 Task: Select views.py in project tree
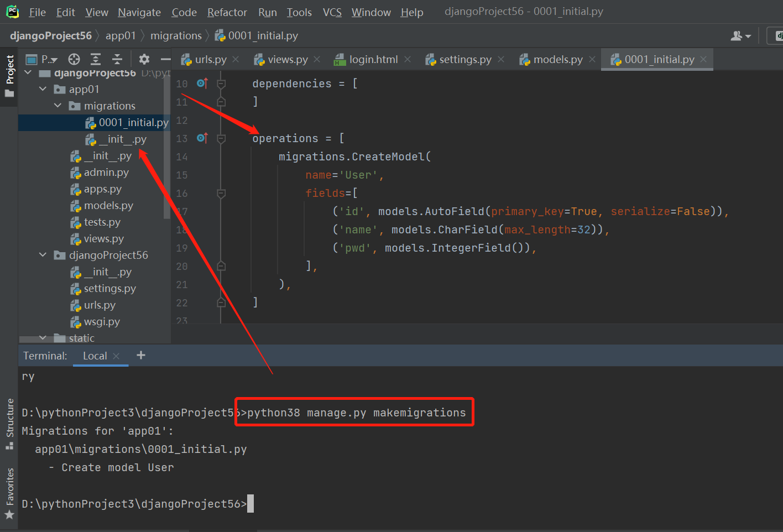tap(97, 238)
